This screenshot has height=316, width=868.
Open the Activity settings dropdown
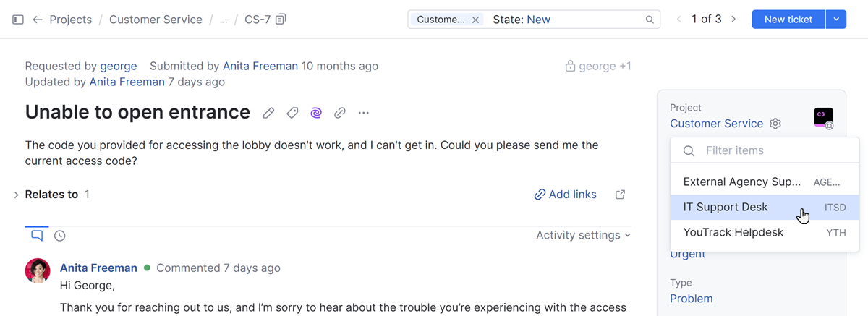[x=583, y=235]
